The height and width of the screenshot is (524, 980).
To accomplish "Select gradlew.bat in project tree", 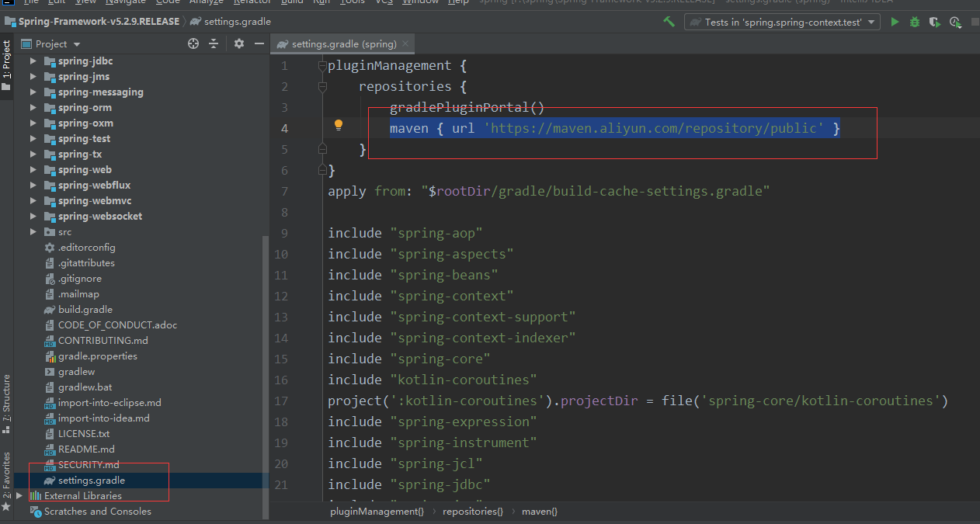I will point(85,387).
